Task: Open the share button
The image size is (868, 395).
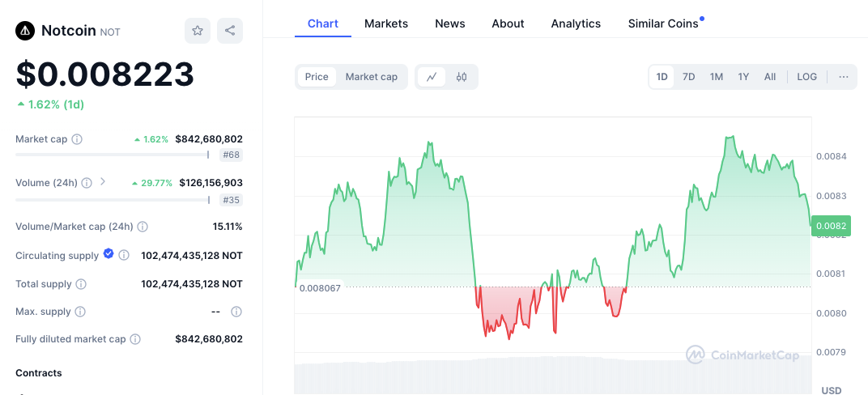Action: click(x=230, y=31)
